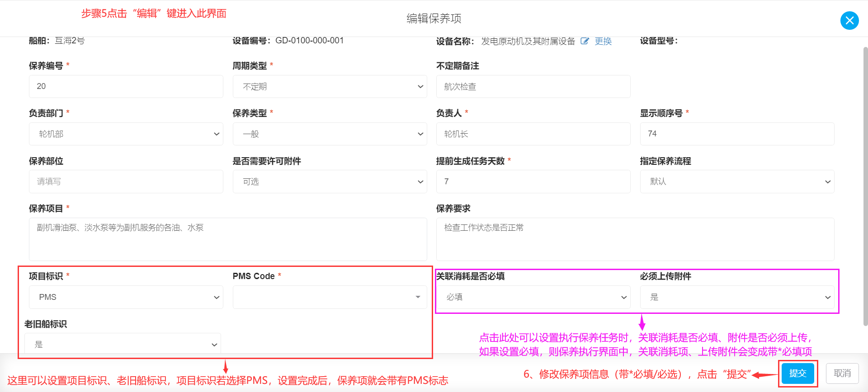Click the vertical scrollbar of the dialog
The width and height of the screenshot is (868, 392).
click(865, 186)
